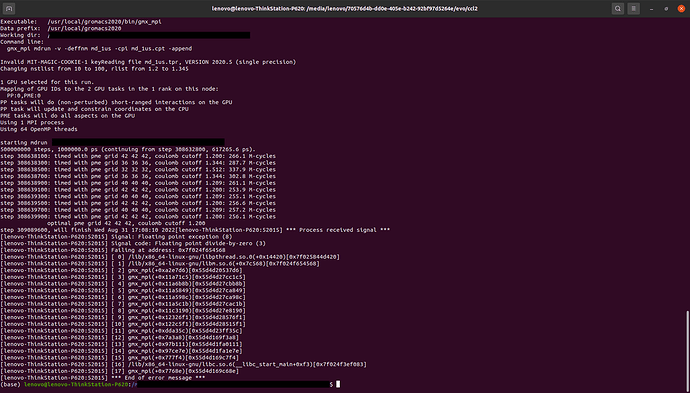The height and width of the screenshot is (393, 690).
Task: Click the 'Executable: /usr/local/gromacs2020/bin/gmx_mpi' line
Action: coord(81,22)
